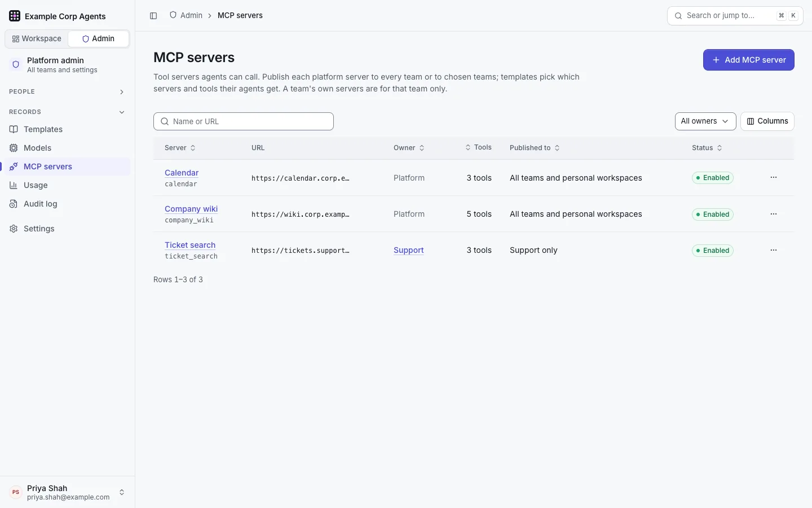Click the Enabled status badge for Calendar
Image resolution: width=812 pixels, height=508 pixels.
coord(713,178)
